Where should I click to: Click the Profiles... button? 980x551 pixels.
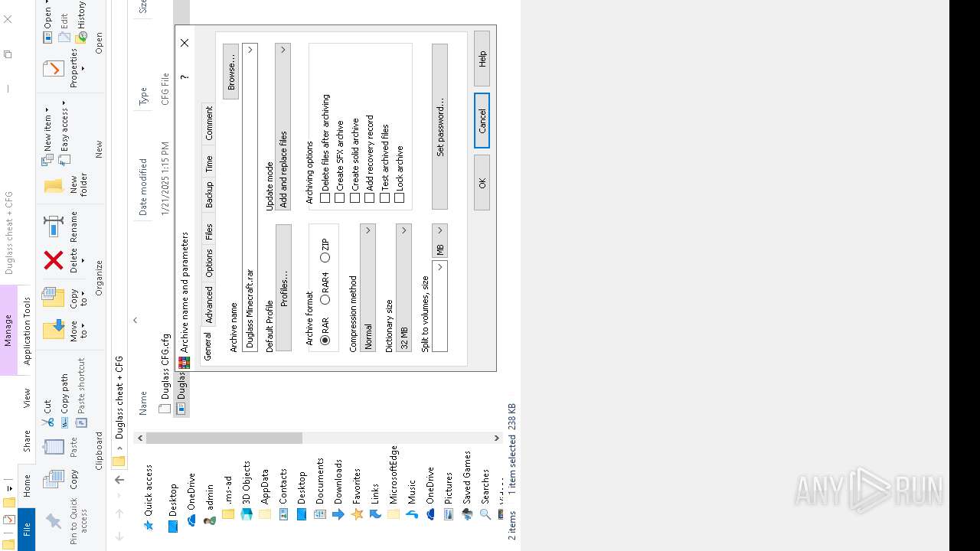(x=283, y=288)
